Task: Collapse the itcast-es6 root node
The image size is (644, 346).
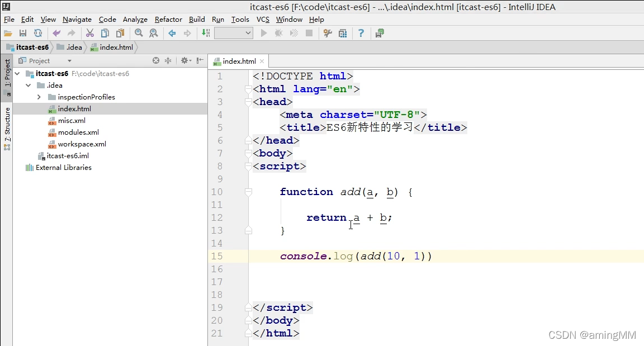Action: point(17,74)
